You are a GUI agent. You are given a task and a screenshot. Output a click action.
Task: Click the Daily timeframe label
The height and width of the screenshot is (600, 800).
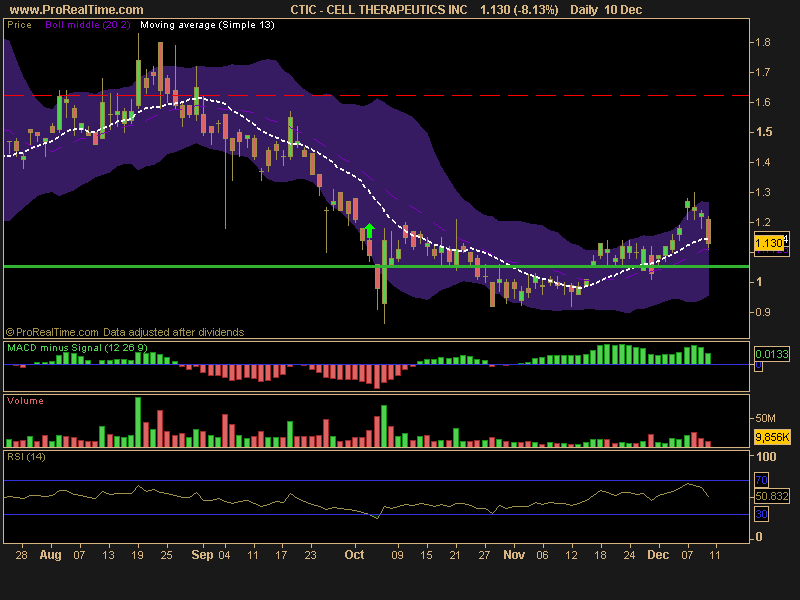pos(584,10)
